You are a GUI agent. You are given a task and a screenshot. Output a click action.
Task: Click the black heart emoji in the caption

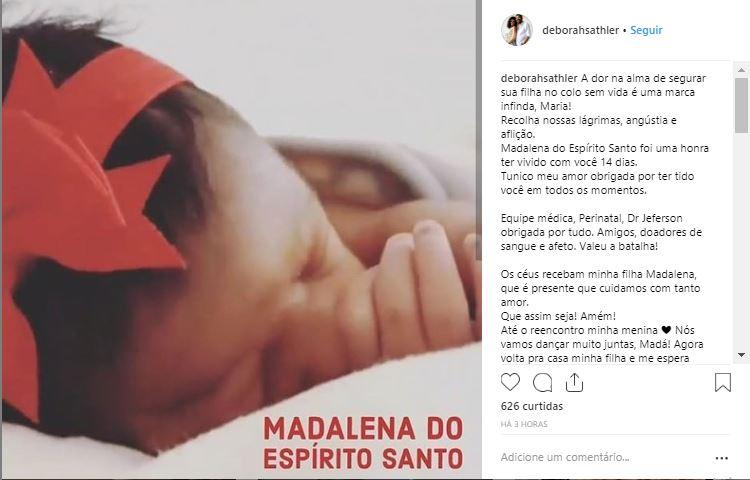(666, 330)
